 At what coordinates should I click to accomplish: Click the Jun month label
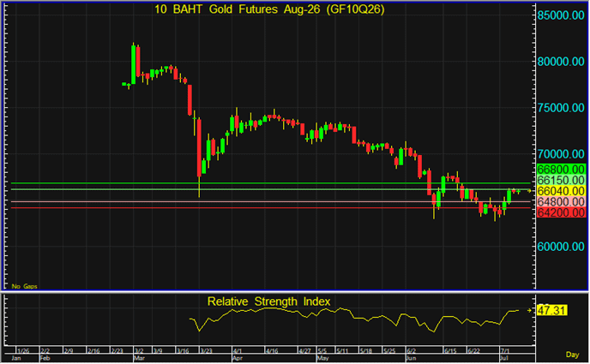tap(412, 358)
